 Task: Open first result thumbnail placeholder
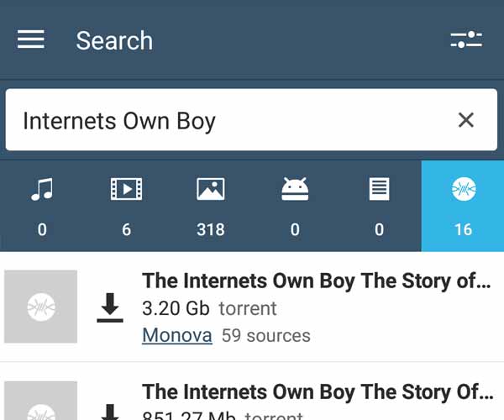pos(41,307)
